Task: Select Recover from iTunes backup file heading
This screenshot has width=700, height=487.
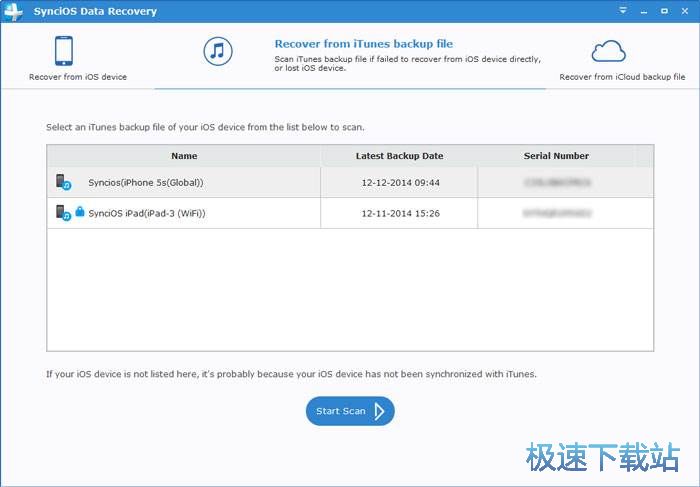Action: tap(363, 44)
